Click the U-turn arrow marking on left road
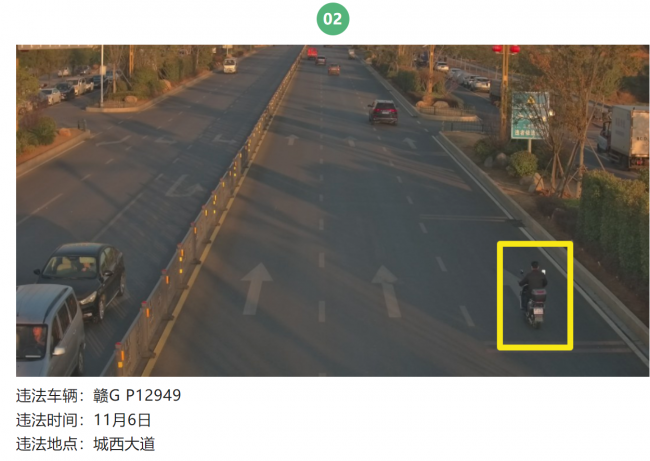The image size is (650, 461). [x=184, y=186]
